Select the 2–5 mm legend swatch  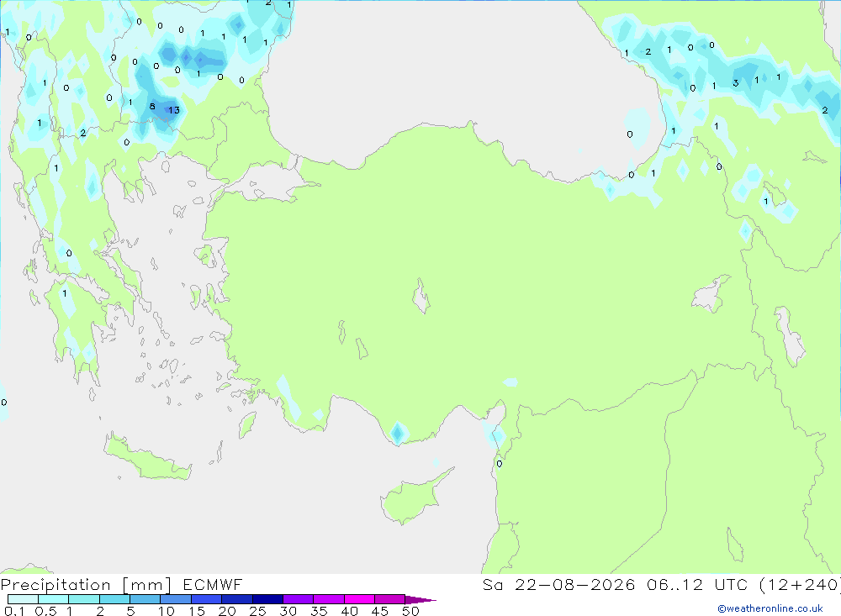(114, 599)
